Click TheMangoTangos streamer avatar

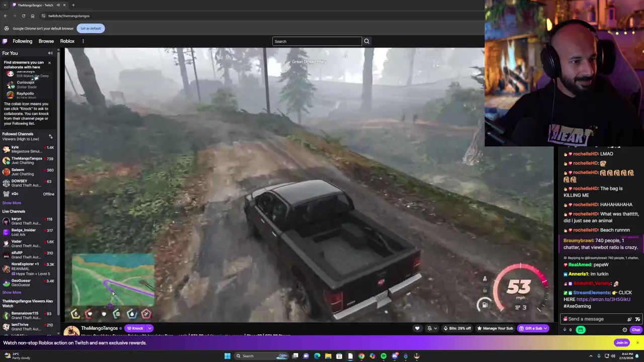coord(71,330)
